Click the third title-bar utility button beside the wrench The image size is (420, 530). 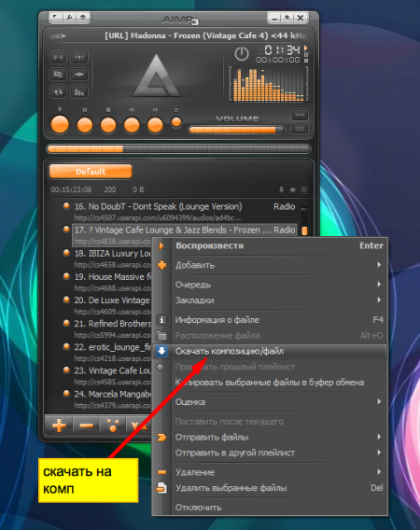coord(83,17)
